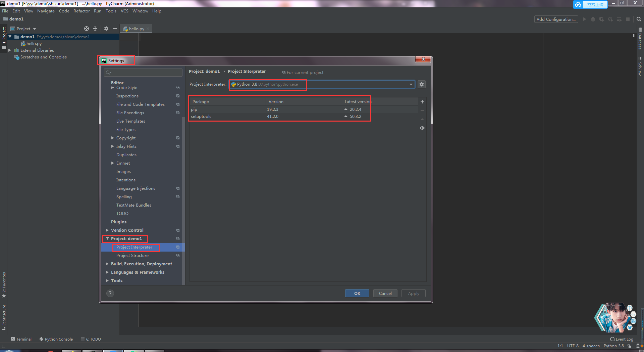Switch to the hello.py editor tab
Image resolution: width=644 pixels, height=352 pixels.
[x=137, y=29]
